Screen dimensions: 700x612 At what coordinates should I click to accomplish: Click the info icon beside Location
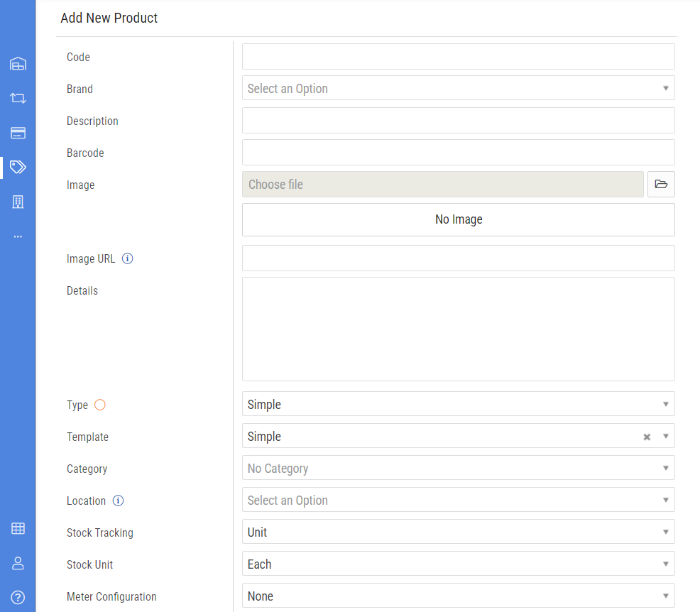119,501
